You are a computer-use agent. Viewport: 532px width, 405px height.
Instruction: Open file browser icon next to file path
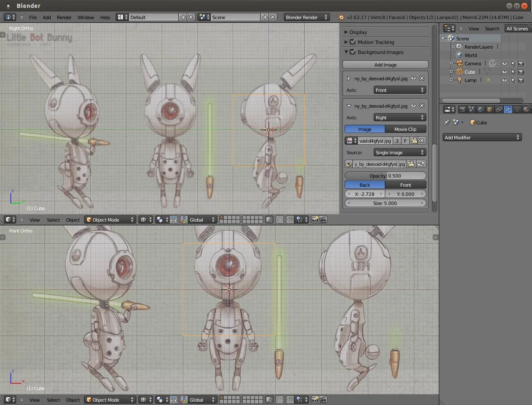(411, 164)
